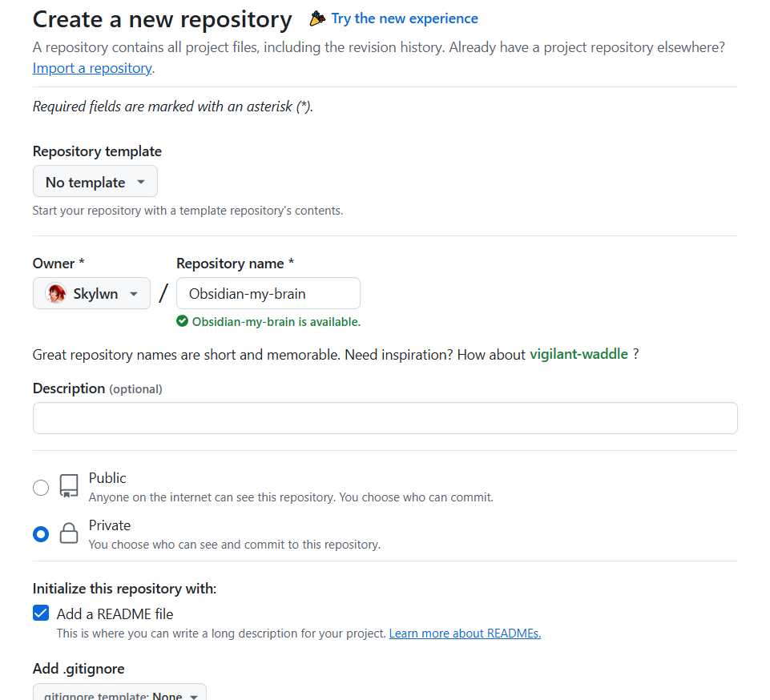The image size is (770, 700).
Task: Click the Owner field label
Action: pyautogui.click(x=58, y=264)
